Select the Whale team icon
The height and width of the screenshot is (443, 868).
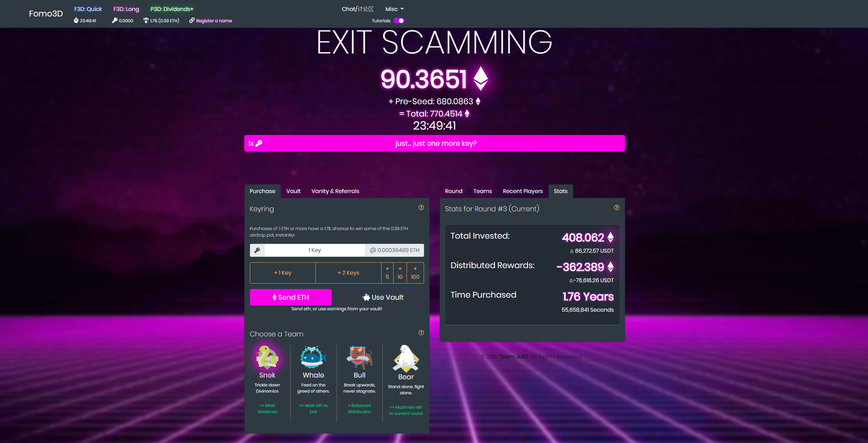313,357
